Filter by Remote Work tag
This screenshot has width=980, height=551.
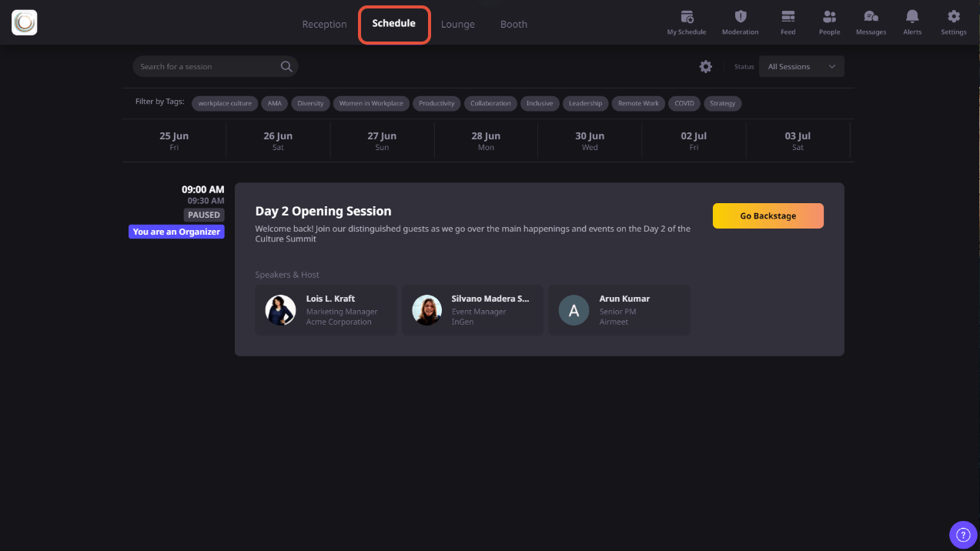638,103
